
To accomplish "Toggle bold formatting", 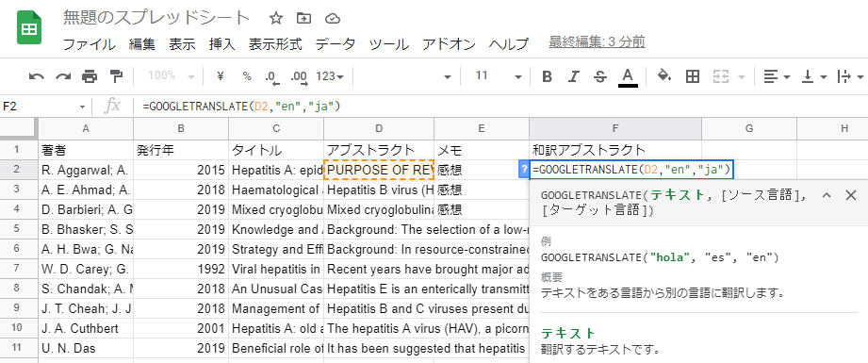I will (547, 76).
